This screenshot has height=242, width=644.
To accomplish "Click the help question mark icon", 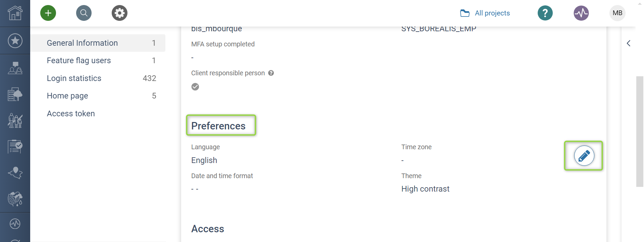I will [x=545, y=13].
